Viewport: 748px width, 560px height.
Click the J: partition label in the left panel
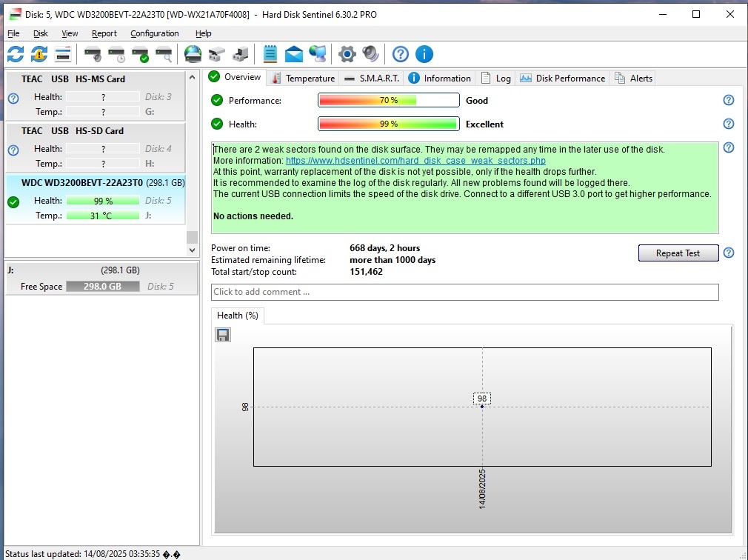(10, 270)
